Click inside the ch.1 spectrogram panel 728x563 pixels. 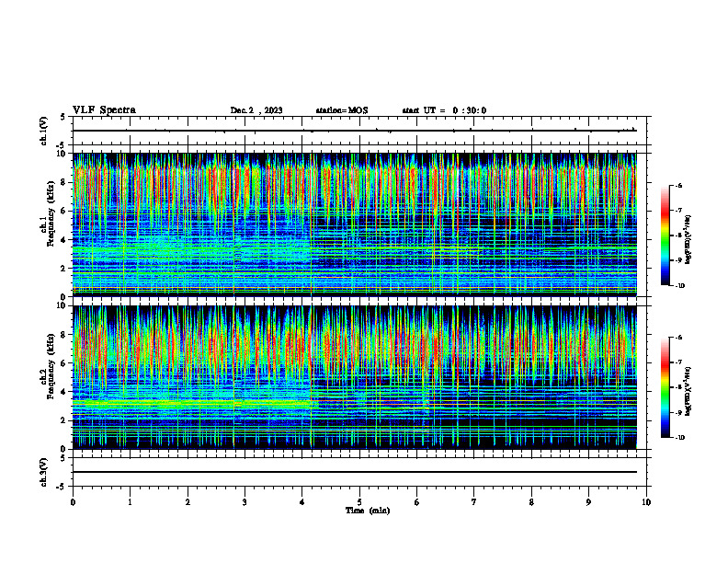pos(359,224)
